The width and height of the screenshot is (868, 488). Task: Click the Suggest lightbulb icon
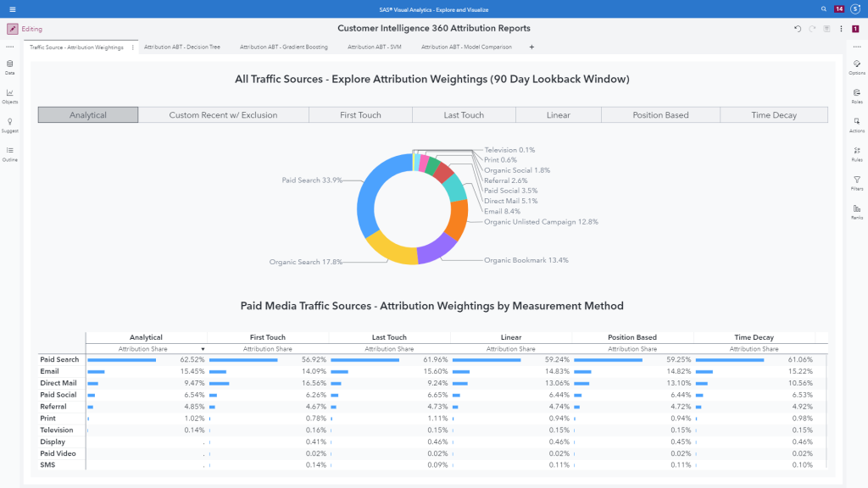10,124
